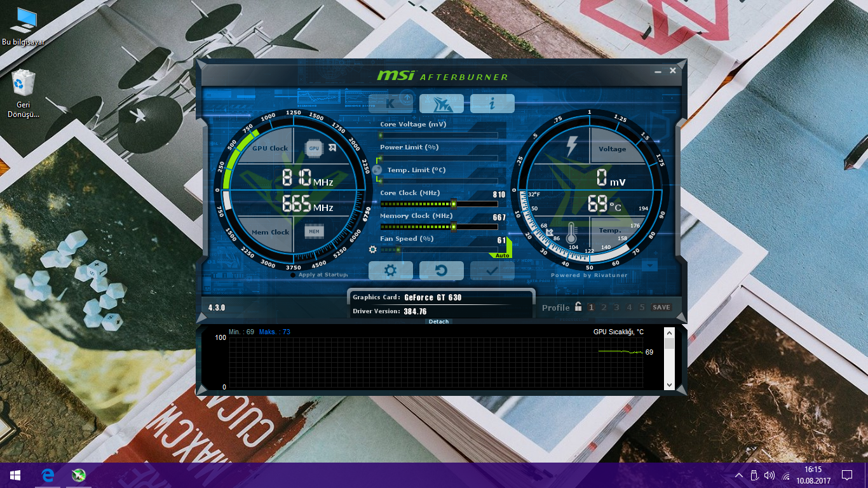
Task: Launch Microsoft Edge from taskbar
Action: point(48,475)
